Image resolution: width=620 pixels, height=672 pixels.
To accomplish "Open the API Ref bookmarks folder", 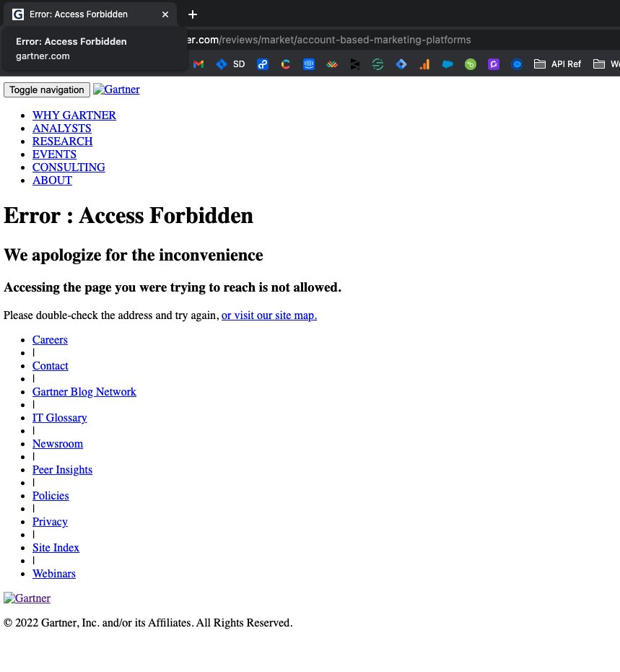I will tap(557, 64).
